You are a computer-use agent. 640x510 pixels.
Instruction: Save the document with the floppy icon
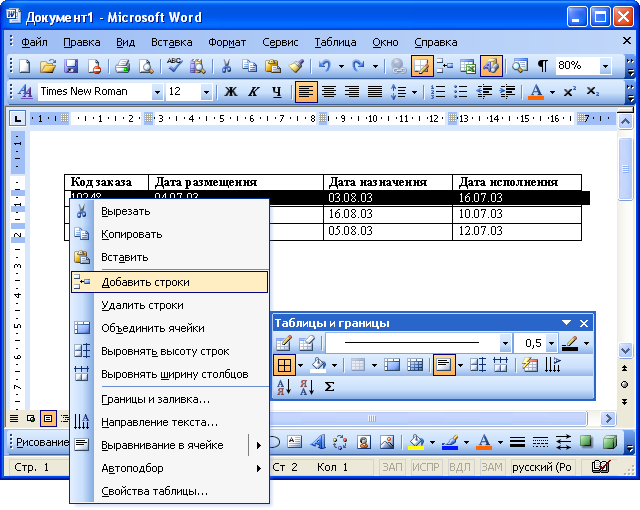[71, 66]
